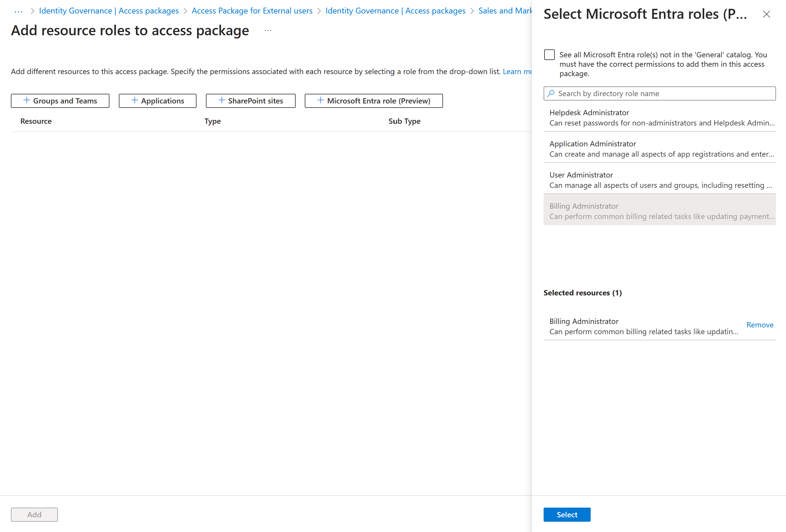Click the Applications icon button
The width and height of the screenshot is (786, 532).
[x=158, y=100]
